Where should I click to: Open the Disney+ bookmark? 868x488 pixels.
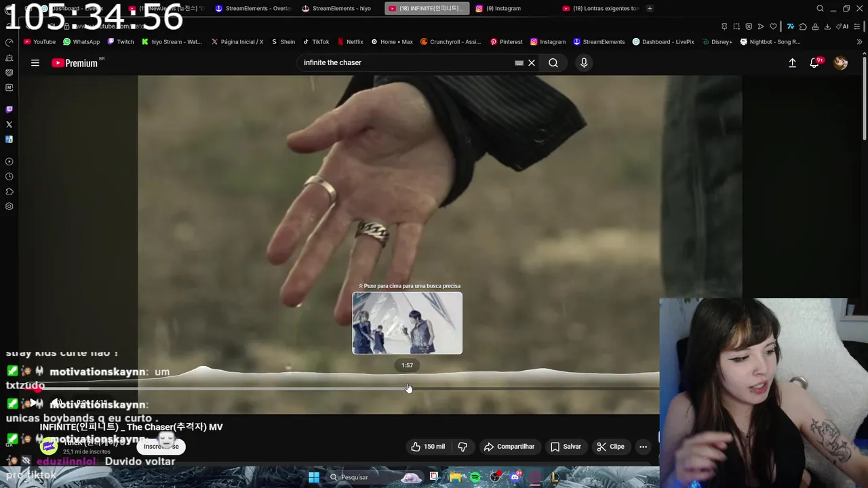[717, 42]
